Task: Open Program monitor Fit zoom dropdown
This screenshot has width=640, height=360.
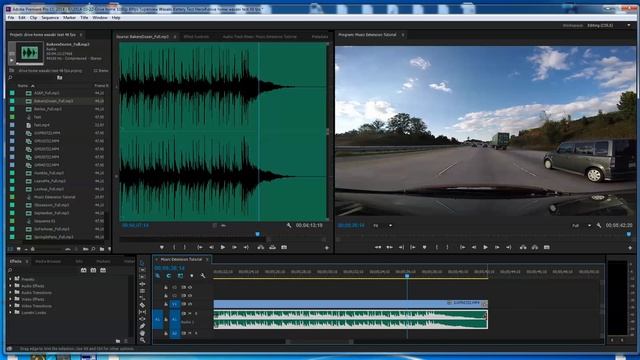Action: 383,225
